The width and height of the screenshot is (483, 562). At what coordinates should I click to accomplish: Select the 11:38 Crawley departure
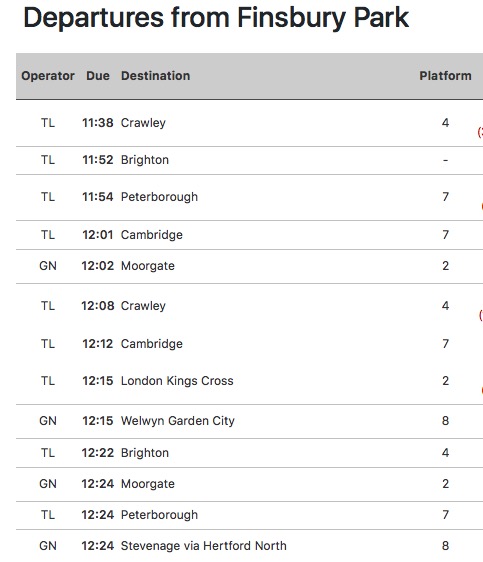tap(249, 123)
